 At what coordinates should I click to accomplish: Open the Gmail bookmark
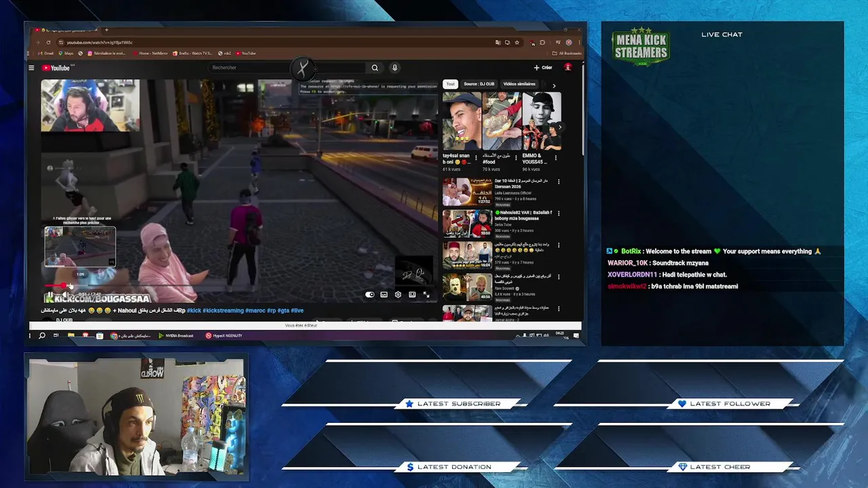pos(46,53)
